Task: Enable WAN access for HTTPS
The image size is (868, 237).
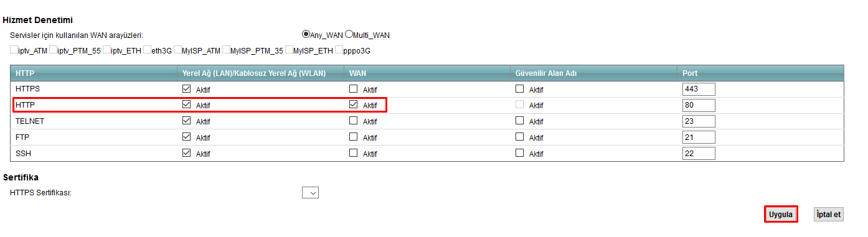Action: pos(353,89)
